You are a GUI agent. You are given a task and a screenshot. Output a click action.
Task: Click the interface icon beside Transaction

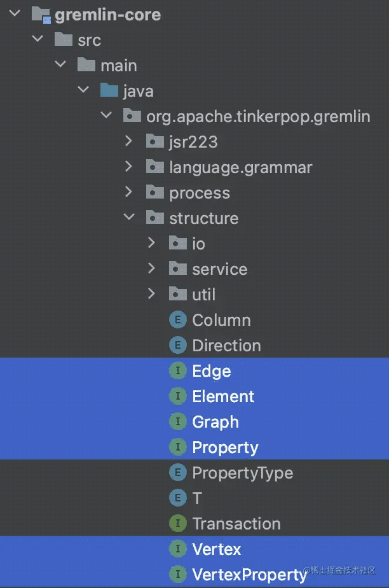[178, 523]
